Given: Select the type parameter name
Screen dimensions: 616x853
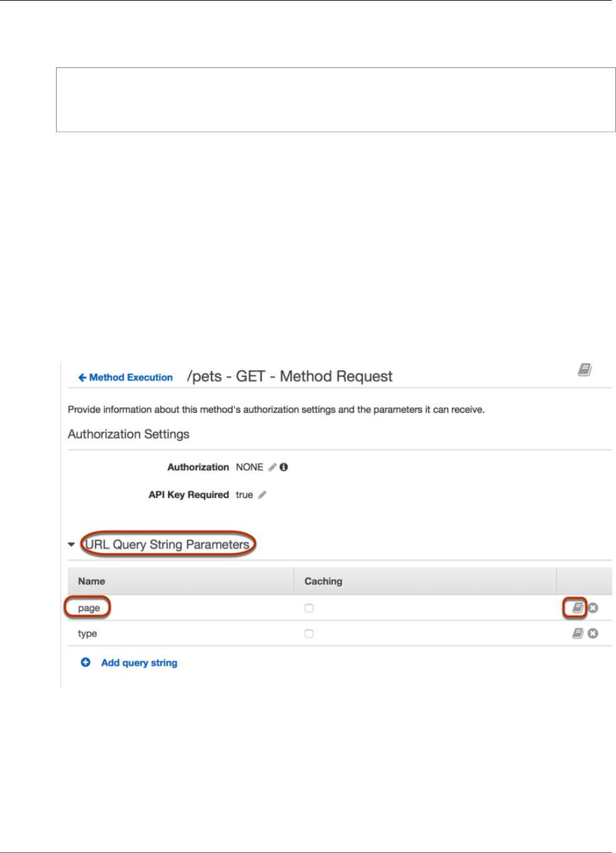Looking at the screenshot, I should [87, 633].
